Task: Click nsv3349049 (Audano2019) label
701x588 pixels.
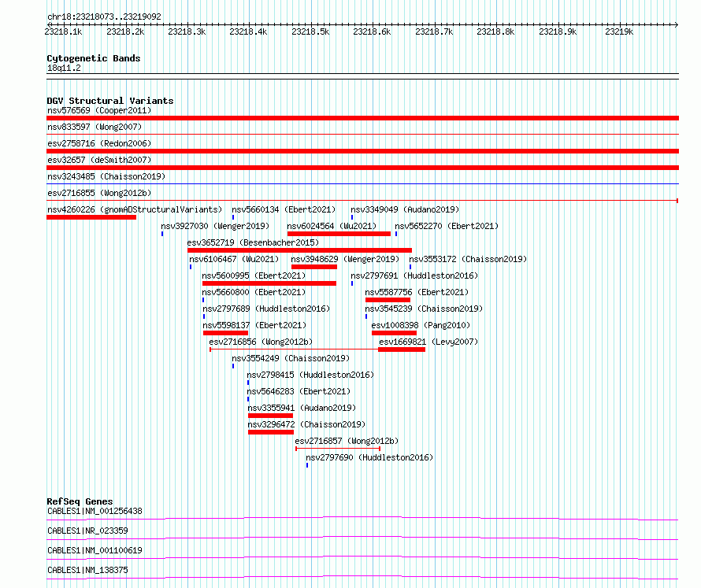Action: (405, 209)
